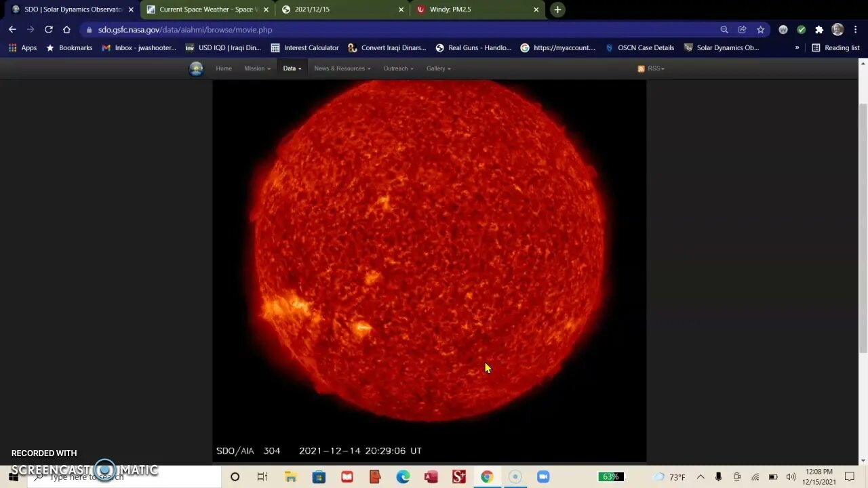Open Windows Task View

(262, 477)
